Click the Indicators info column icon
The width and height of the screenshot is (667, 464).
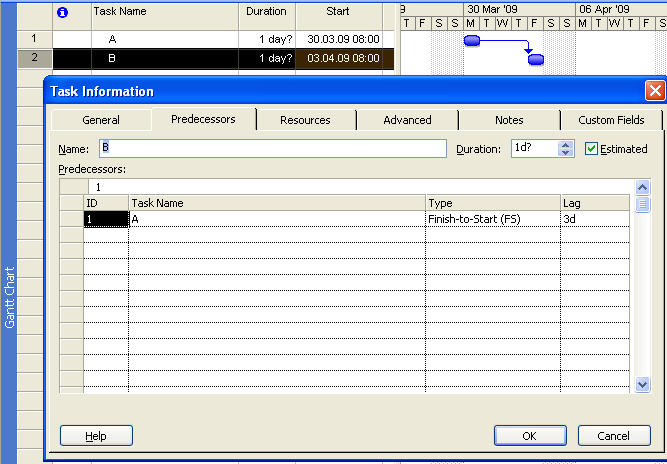pos(62,13)
